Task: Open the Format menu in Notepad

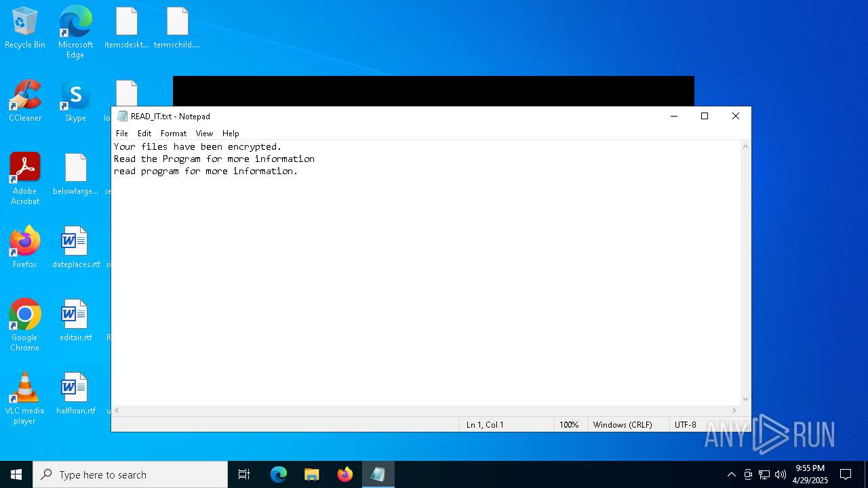Action: [x=174, y=134]
